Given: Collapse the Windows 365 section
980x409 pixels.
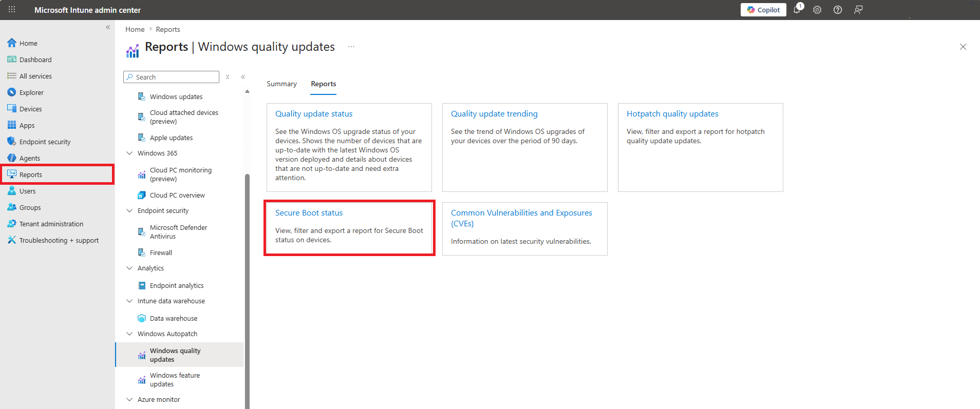Looking at the screenshot, I should point(129,153).
